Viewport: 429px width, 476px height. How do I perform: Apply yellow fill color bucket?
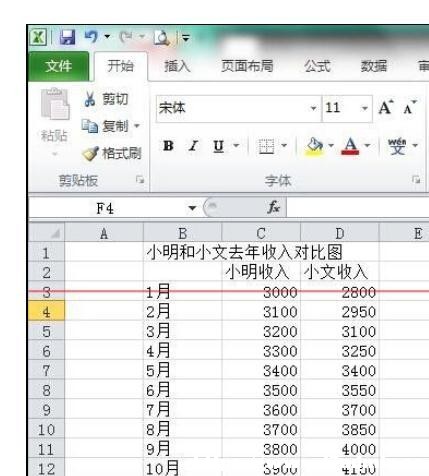315,147
